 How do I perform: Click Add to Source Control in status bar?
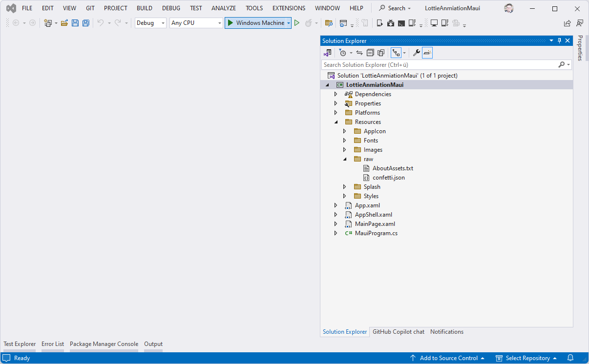pos(448,358)
